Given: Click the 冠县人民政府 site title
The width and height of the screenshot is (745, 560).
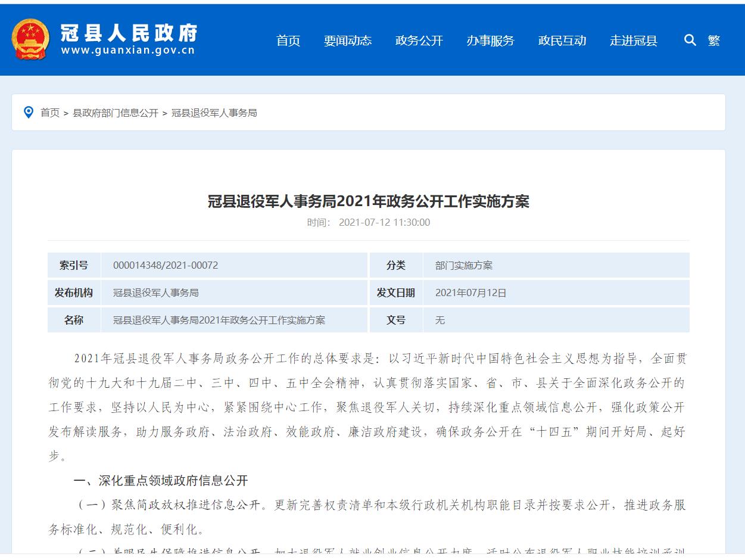Looking at the screenshot, I should (x=129, y=32).
